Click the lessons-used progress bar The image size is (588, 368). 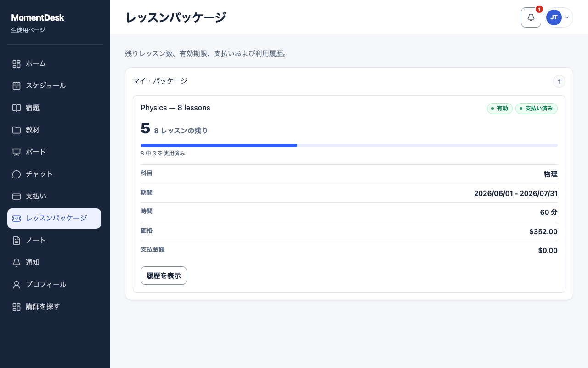(349, 145)
